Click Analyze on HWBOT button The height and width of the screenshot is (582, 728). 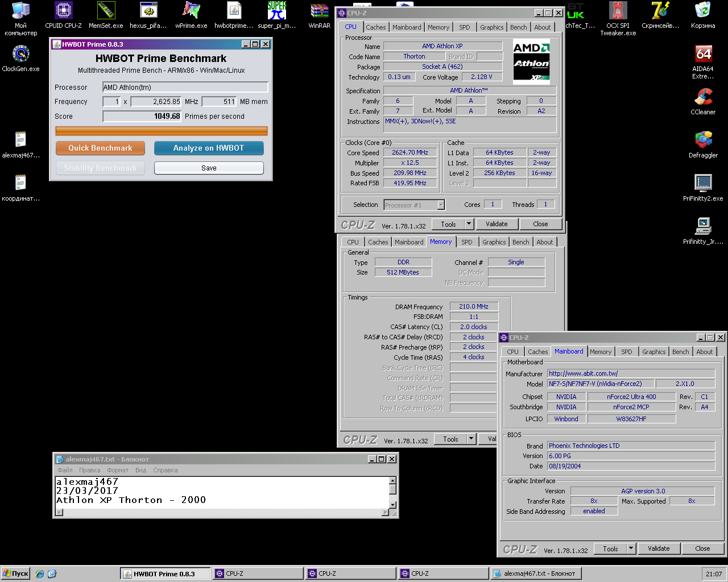coord(209,148)
